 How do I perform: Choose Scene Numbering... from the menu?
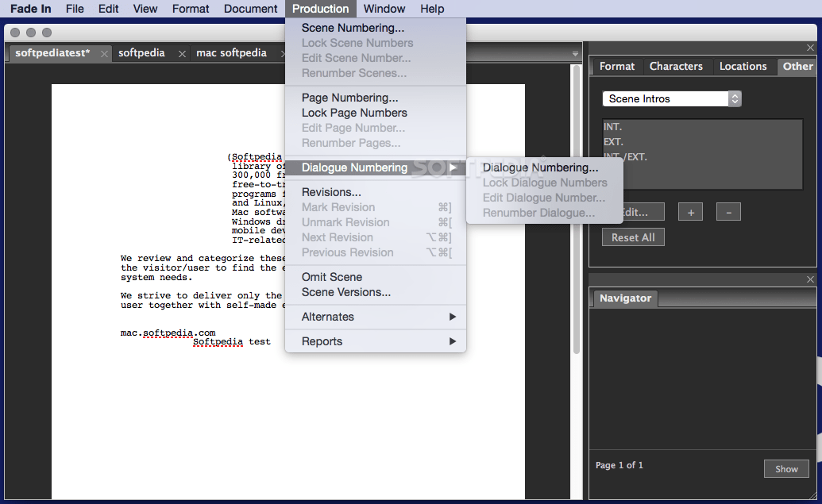376,28
